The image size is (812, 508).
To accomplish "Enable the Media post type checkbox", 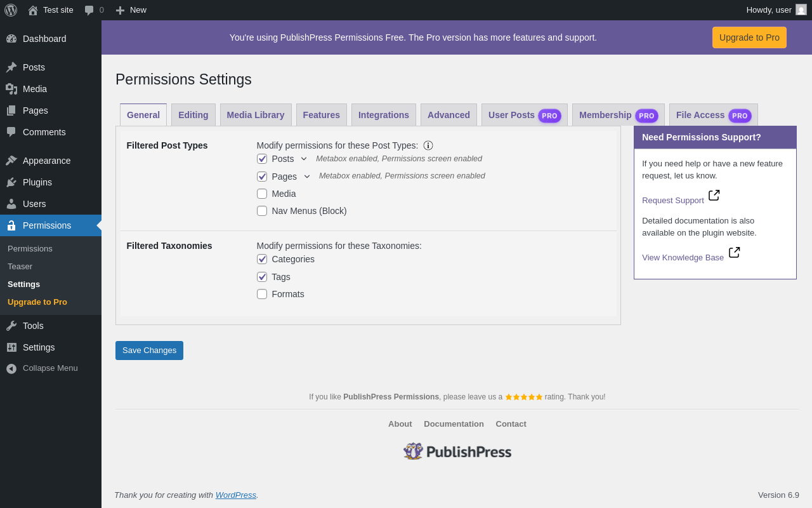I will tap(262, 194).
